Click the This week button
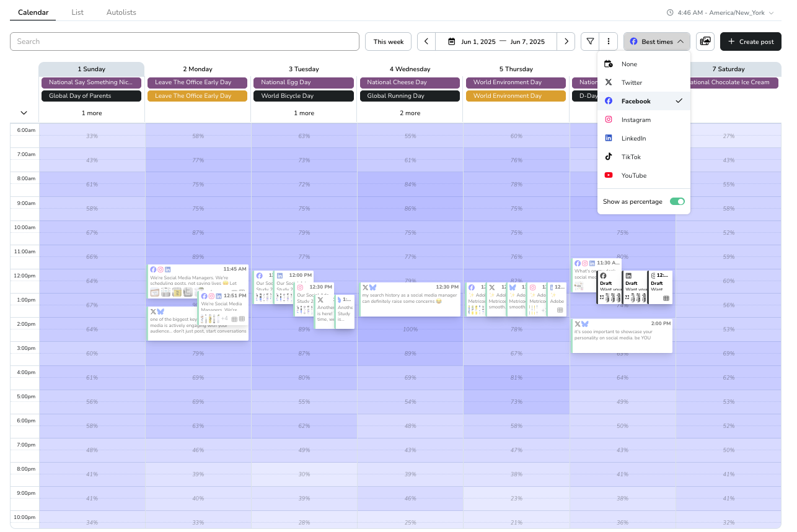The height and width of the screenshot is (532, 797). pyautogui.click(x=389, y=41)
